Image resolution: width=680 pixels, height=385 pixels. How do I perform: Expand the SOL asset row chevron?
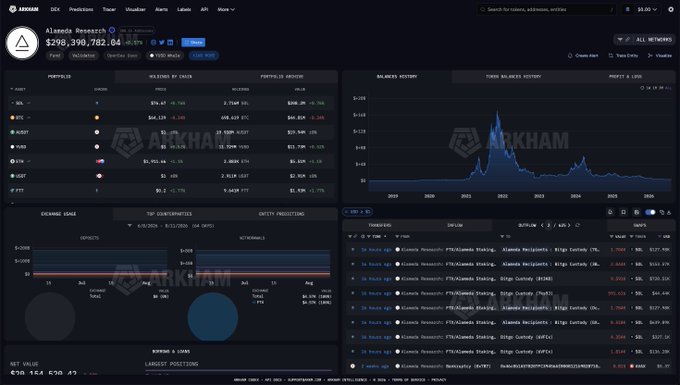[x=29, y=103]
